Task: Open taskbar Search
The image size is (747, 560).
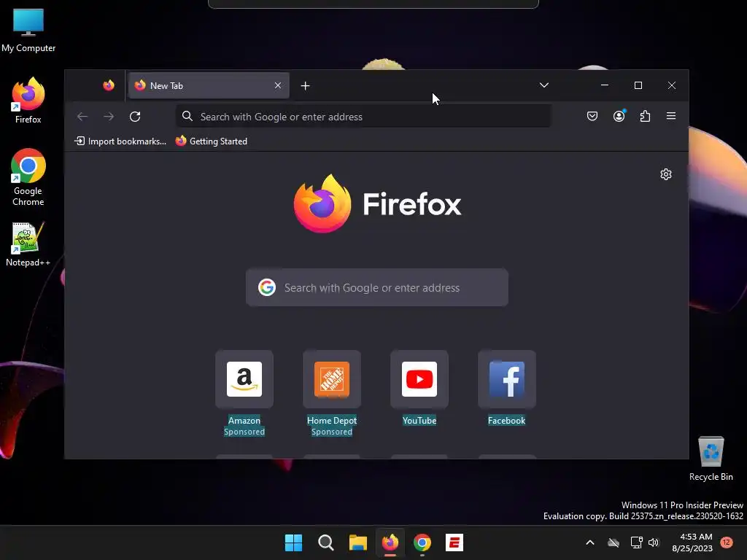Action: (x=326, y=542)
